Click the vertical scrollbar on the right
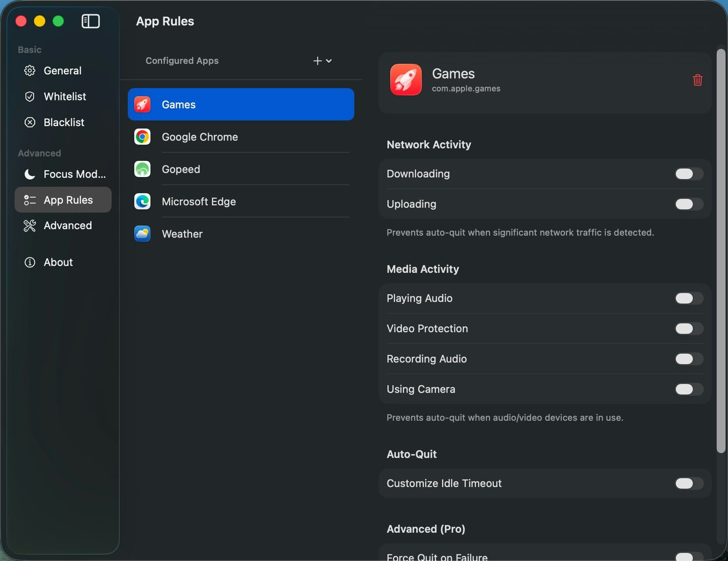 [721, 251]
